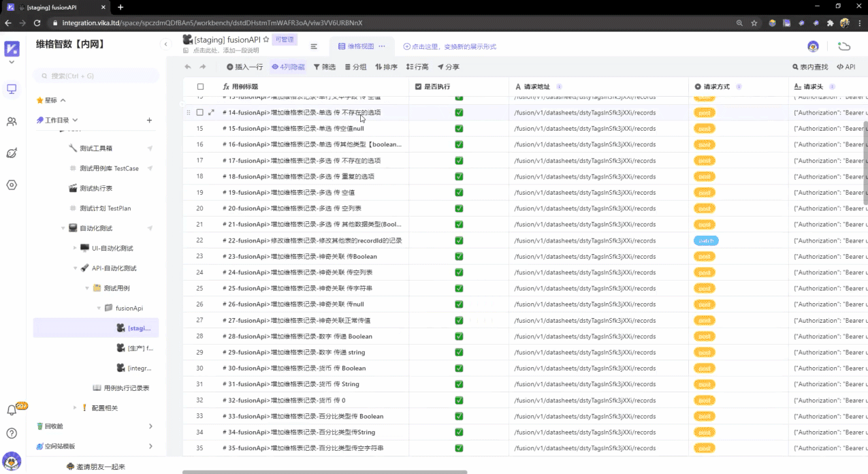Click the user avatar at bottom left
868x474 pixels.
[x=12, y=461]
